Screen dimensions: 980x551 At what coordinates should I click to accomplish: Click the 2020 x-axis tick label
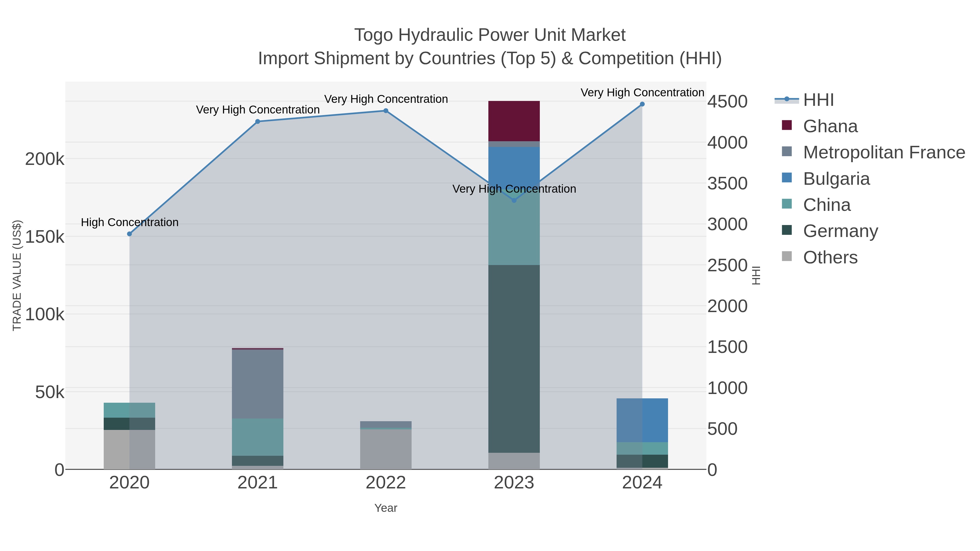pos(129,483)
